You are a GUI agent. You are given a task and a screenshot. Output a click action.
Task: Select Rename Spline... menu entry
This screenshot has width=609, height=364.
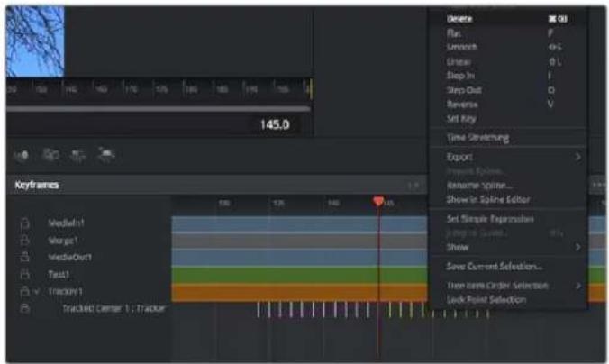pos(479,186)
